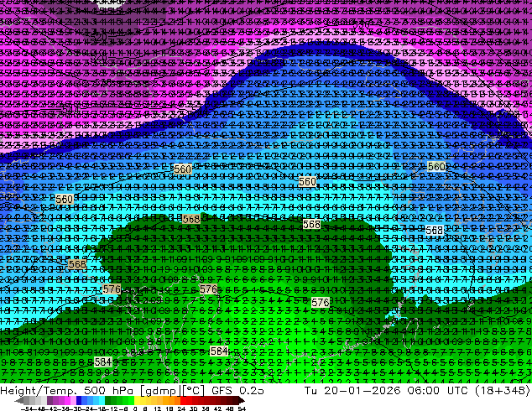Select the 584 contour label near bottom center
Viewport: 532px width, 411px height.
click(x=219, y=351)
